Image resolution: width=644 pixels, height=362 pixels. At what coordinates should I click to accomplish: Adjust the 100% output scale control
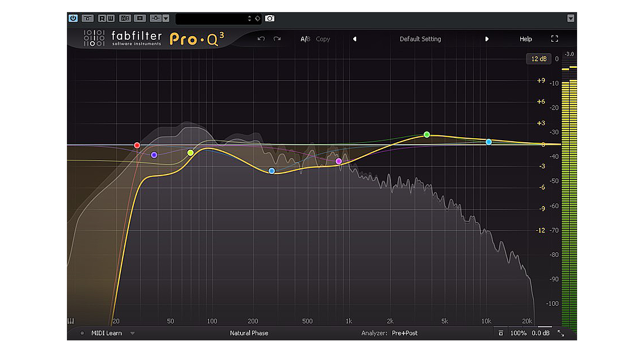pos(518,333)
